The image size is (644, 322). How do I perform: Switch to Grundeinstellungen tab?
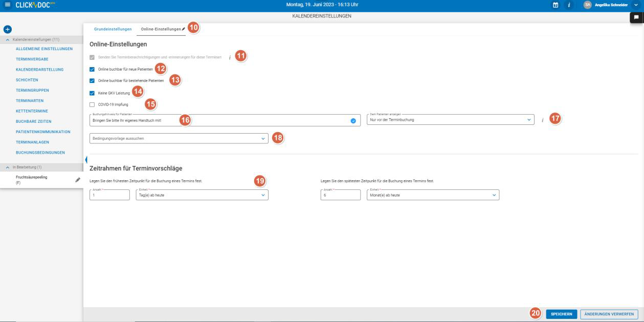coord(113,29)
